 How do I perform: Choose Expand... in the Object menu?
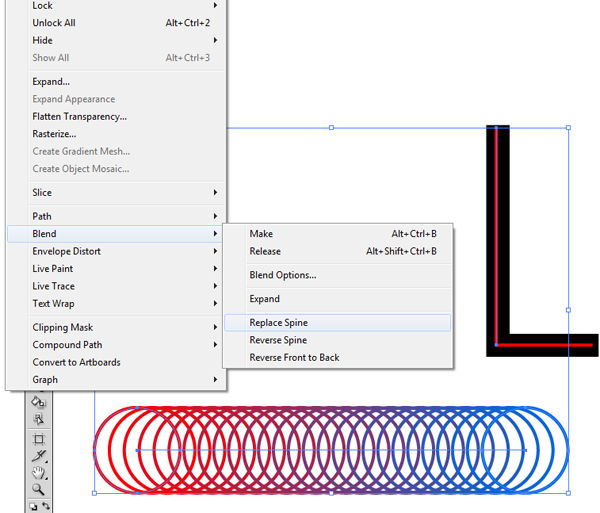(x=117, y=81)
